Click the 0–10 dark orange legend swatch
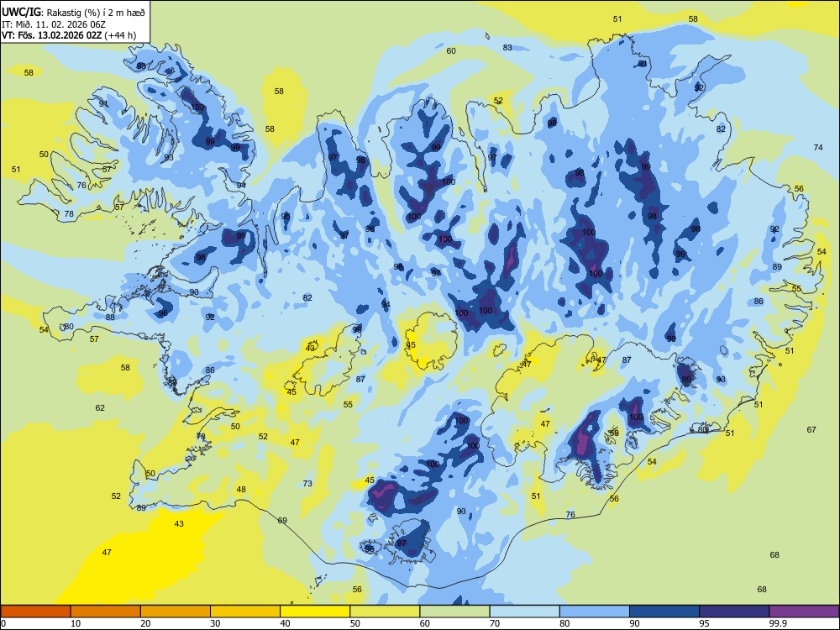 point(36,612)
